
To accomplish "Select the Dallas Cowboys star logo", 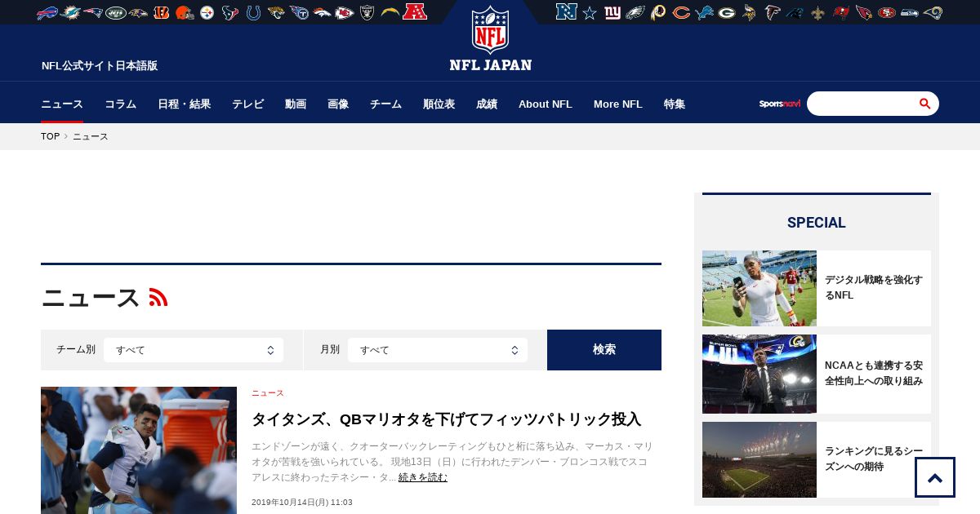I will (x=589, y=12).
